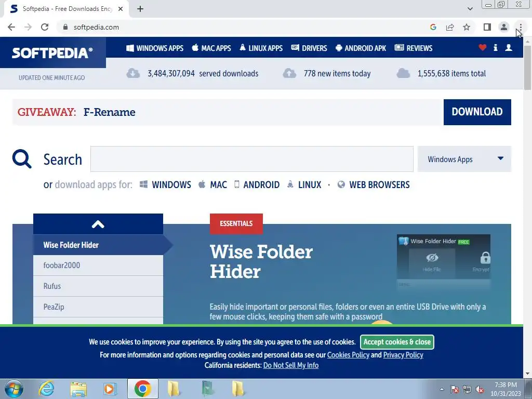Click the Softpedia logo
Image resolution: width=532 pixels, height=399 pixels.
tap(52, 52)
